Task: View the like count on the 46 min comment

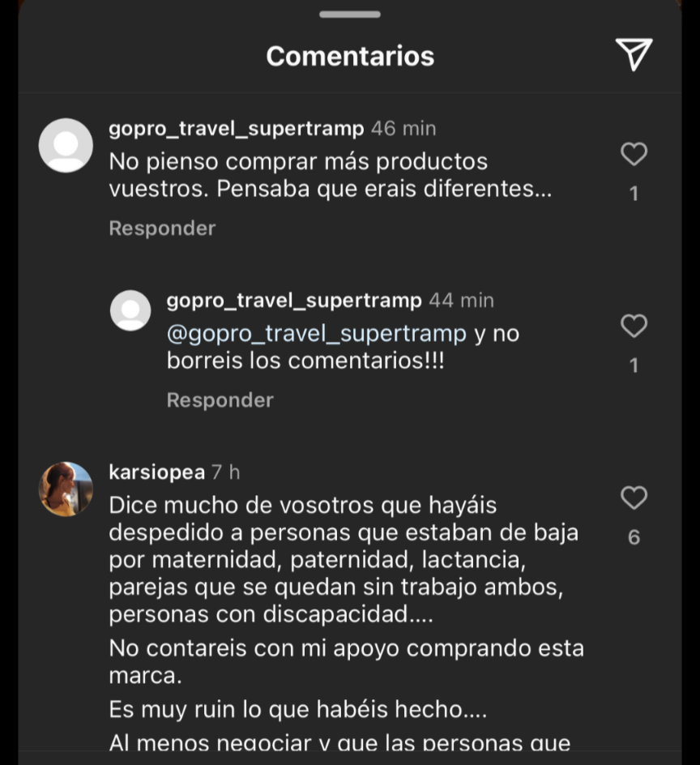Action: click(x=634, y=194)
